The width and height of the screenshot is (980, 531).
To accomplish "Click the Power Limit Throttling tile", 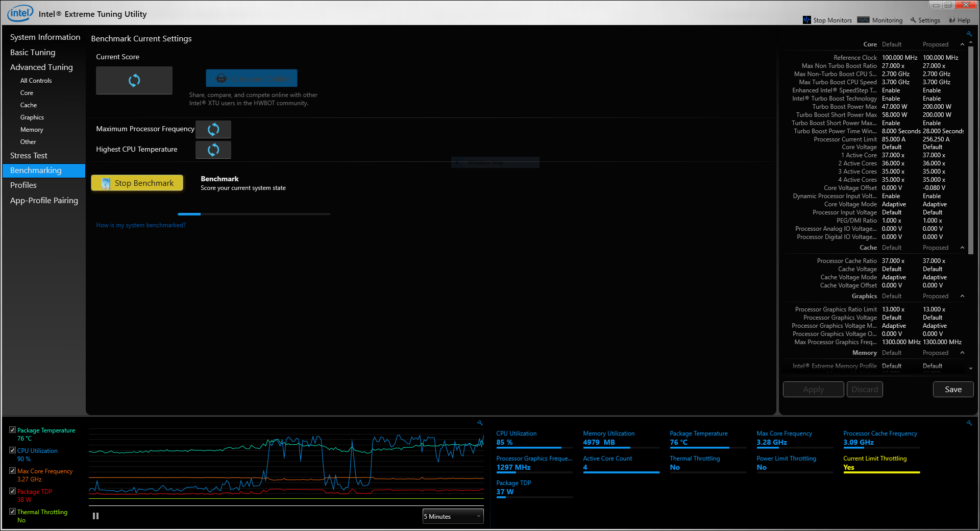I will click(x=795, y=464).
